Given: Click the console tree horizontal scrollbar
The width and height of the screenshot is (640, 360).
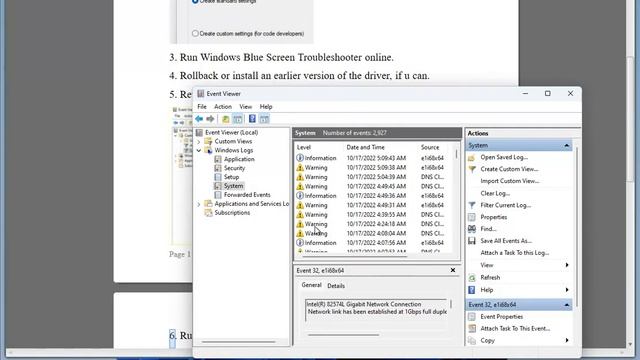Looking at the screenshot, I should 238,342.
